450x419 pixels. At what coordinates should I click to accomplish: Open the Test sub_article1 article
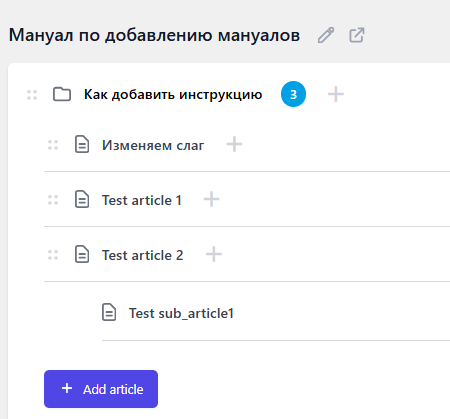pos(181,313)
